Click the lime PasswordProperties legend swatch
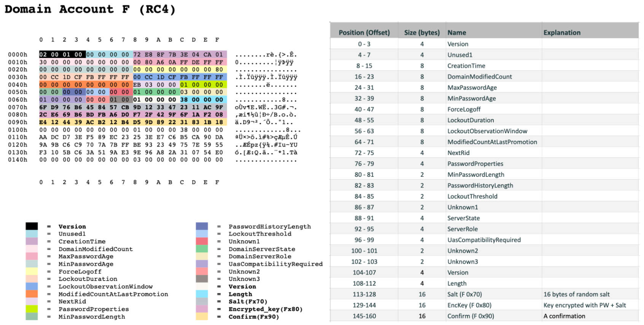Image resolution: width=644 pixels, height=325 pixels. click(x=32, y=309)
